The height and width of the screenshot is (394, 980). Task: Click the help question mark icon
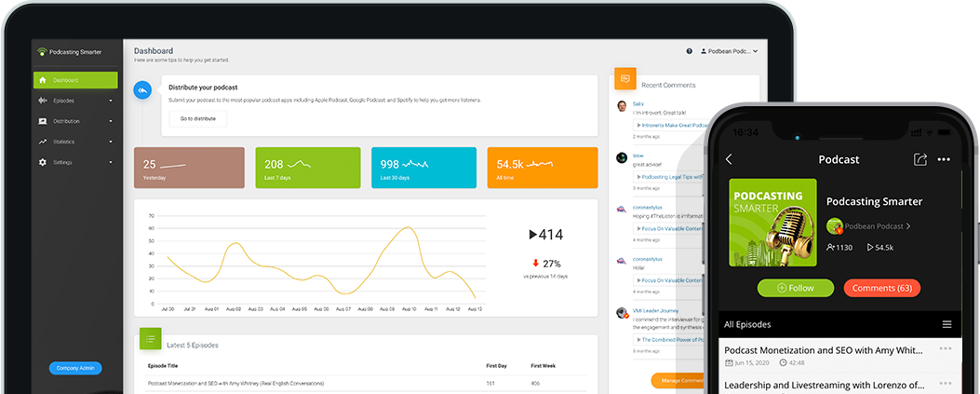(689, 51)
